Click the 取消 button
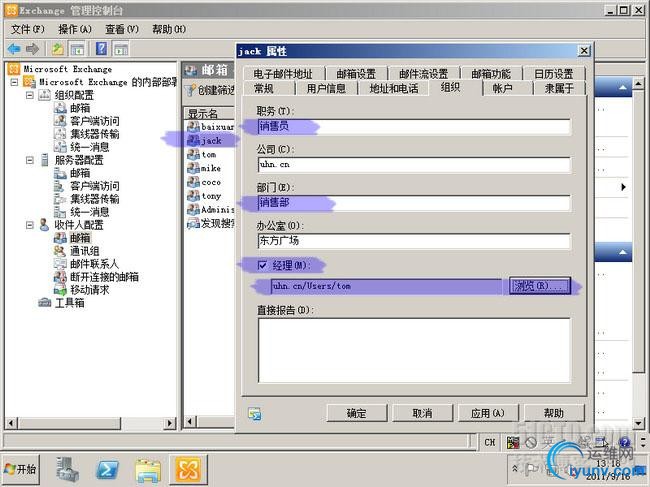 pyautogui.click(x=422, y=413)
